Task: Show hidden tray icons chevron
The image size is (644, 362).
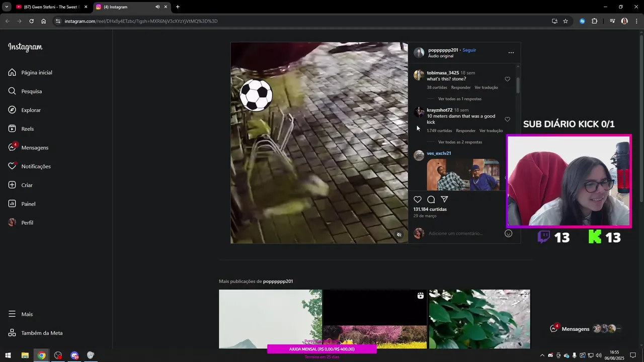Action: click(x=542, y=355)
